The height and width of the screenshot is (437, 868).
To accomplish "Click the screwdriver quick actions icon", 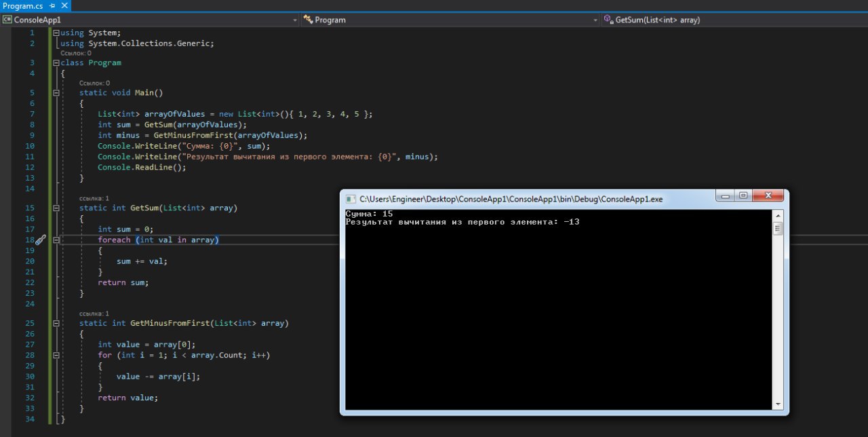I will (40, 240).
